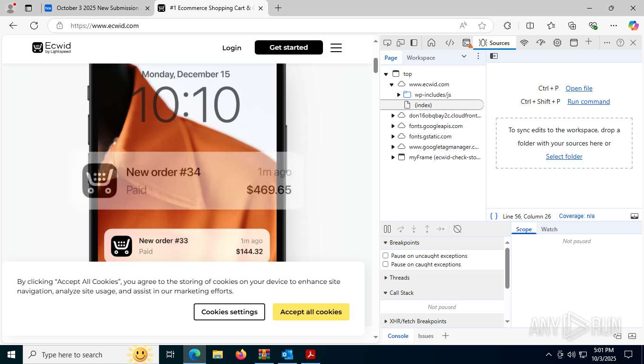The height and width of the screenshot is (364, 644).
Task: Open more navigator tabs chevron dropdown
Action: click(x=464, y=56)
